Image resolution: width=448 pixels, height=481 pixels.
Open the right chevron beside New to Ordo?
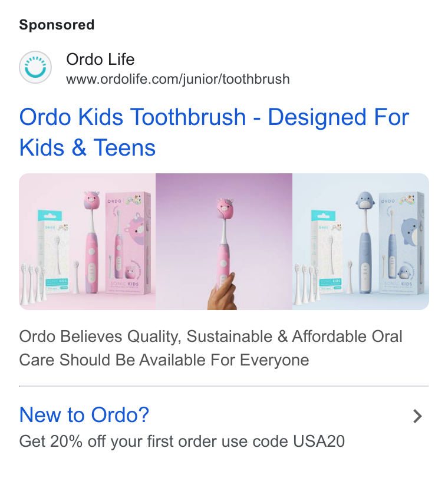click(417, 416)
